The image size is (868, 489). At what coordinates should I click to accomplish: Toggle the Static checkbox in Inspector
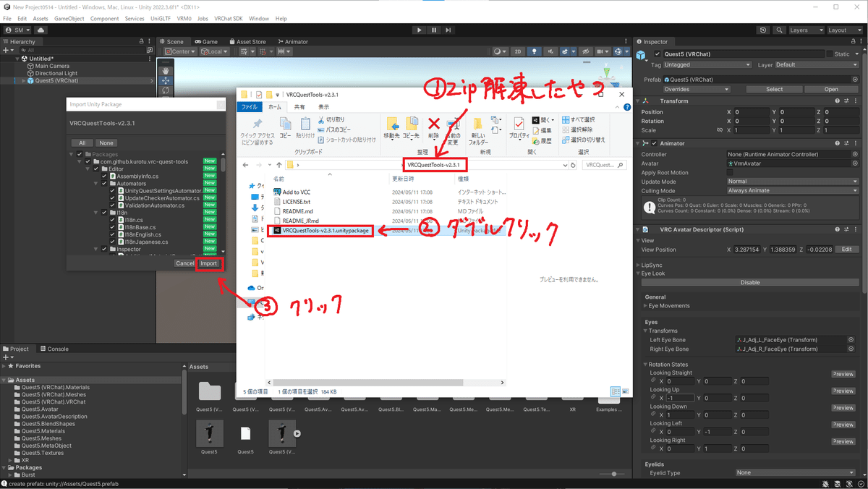tap(830, 54)
